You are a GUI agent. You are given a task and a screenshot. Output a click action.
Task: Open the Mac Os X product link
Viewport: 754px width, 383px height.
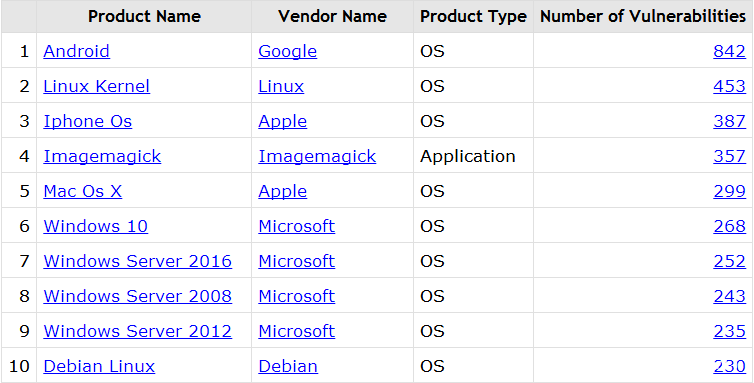(x=83, y=191)
